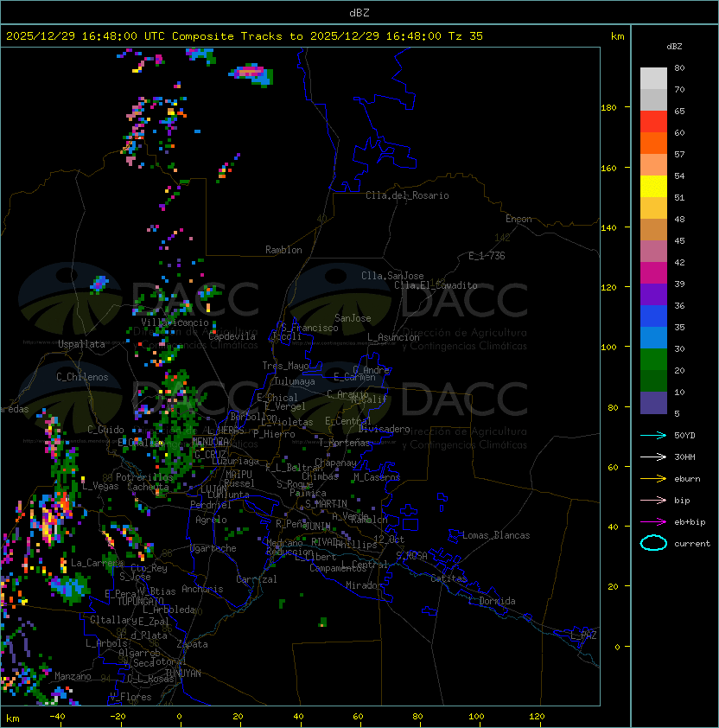
Task: Click the 'dBZ' title at top
Action: [x=359, y=13]
